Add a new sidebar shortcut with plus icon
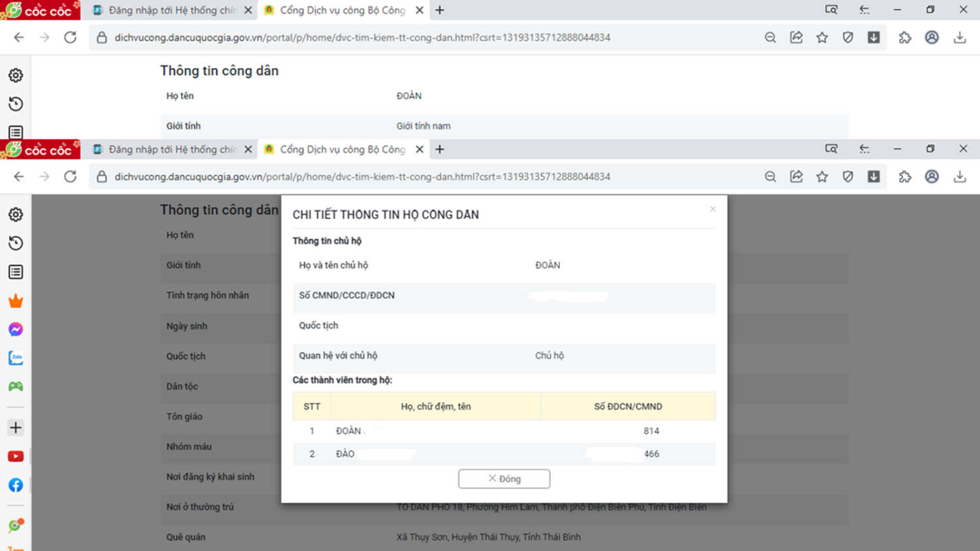Image resolution: width=980 pixels, height=551 pixels. 16,428
